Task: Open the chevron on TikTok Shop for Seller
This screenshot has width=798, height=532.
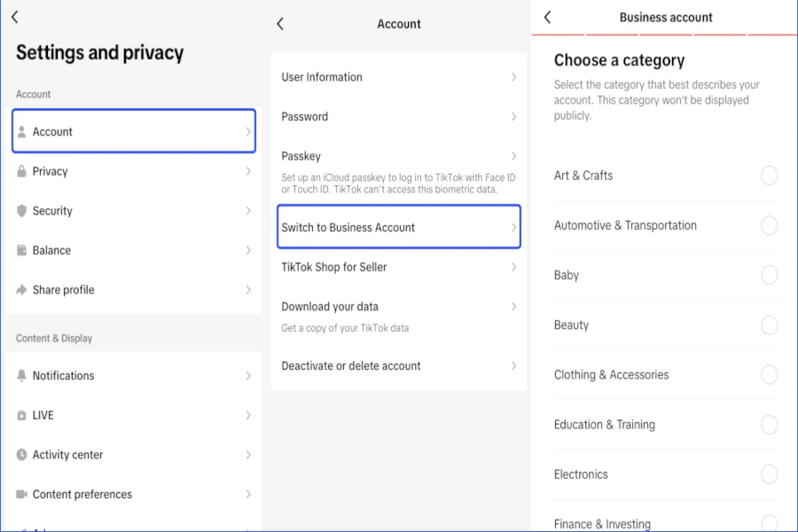Action: [514, 267]
